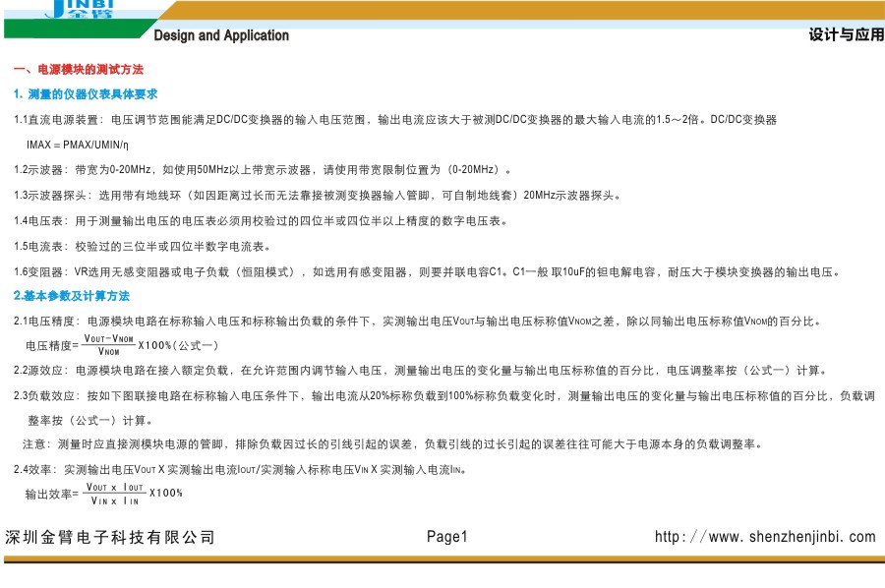
Task: Click the '电压精度' fraction formula (公式一)
Action: pyautogui.click(x=122, y=345)
